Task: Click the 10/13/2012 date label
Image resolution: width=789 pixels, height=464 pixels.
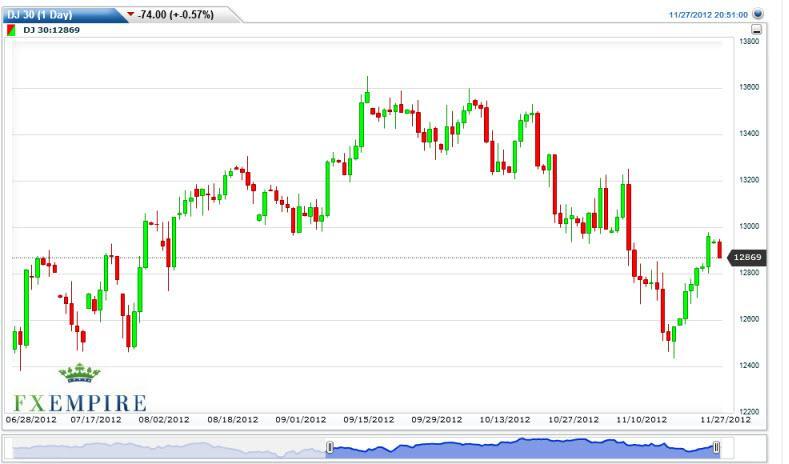Action: [505, 419]
